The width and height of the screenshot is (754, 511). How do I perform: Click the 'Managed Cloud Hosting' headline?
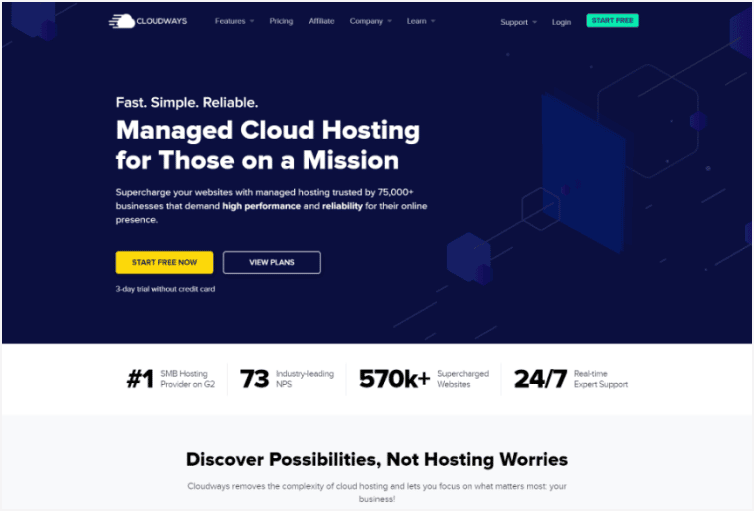point(268,130)
